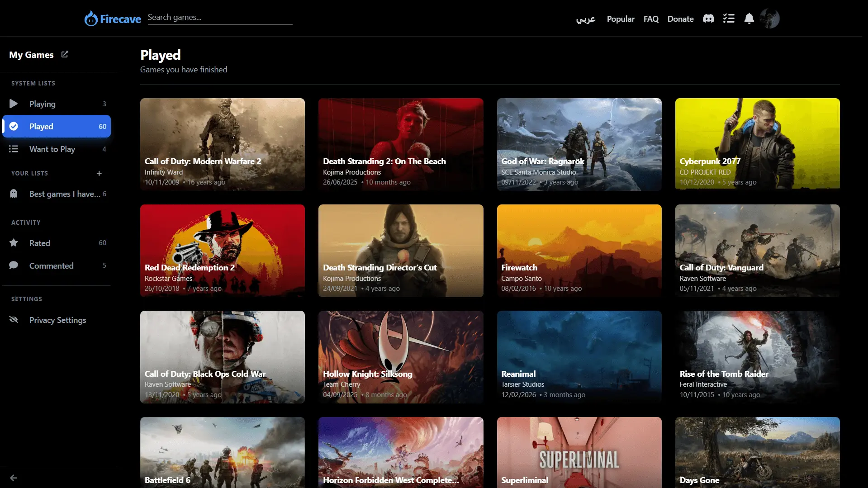The width and height of the screenshot is (868, 488).
Task: Collapse sidebar with back arrow
Action: tap(14, 478)
